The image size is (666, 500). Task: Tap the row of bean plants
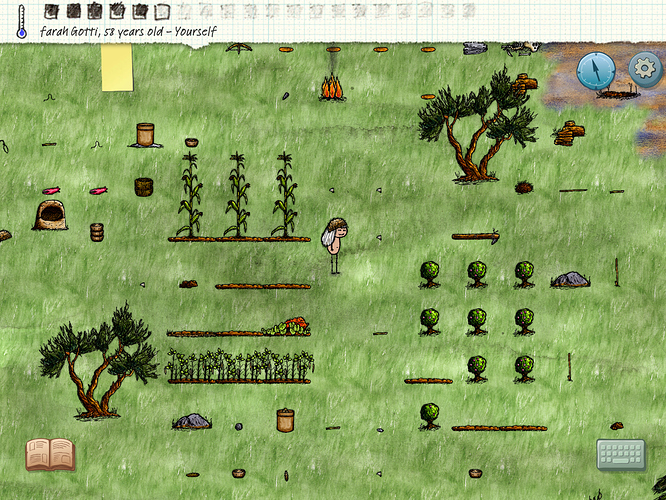(x=240, y=366)
